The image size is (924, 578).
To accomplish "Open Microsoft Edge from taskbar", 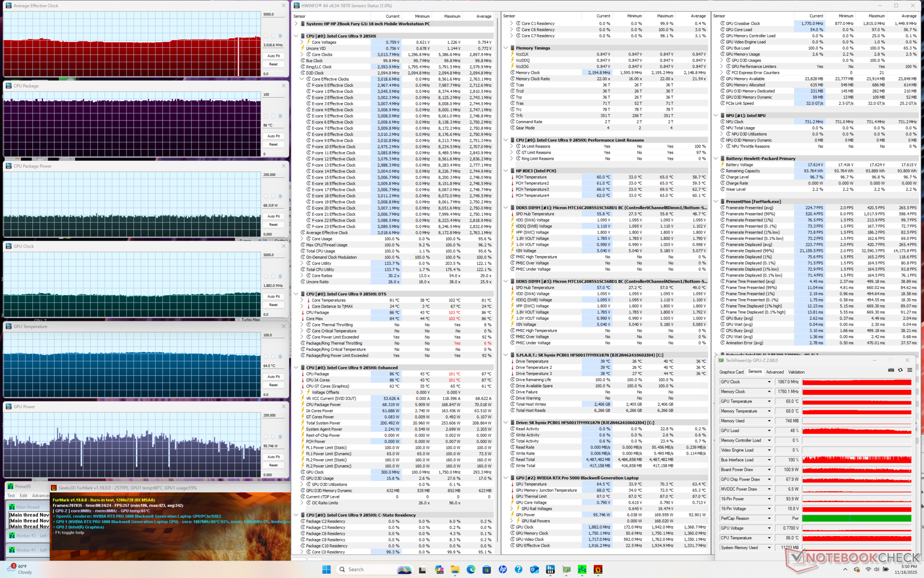I will [x=471, y=569].
